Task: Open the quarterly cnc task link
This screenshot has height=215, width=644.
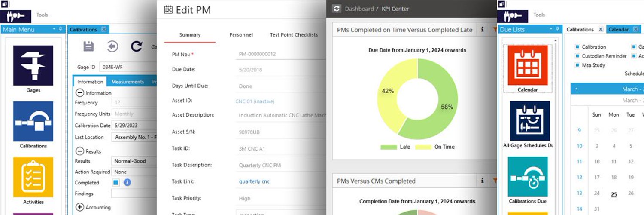Action: click(x=254, y=181)
